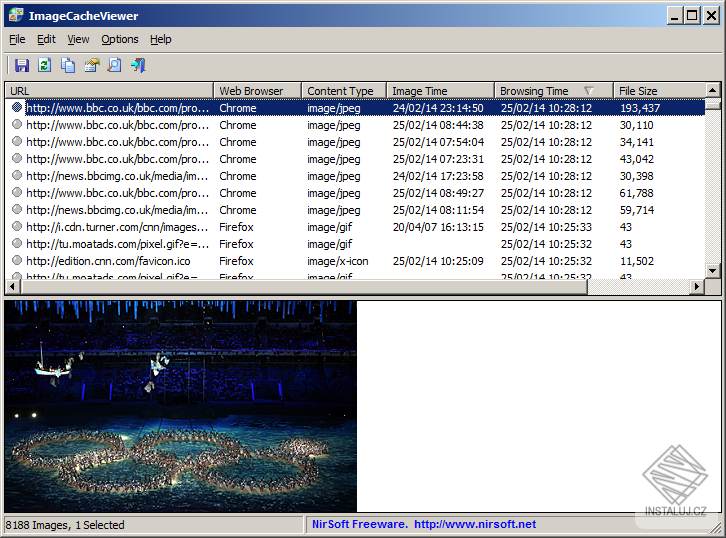Click browsing time 25/02/14 10:25:33 cell
The width and height of the screenshot is (726, 538).
pos(546,227)
